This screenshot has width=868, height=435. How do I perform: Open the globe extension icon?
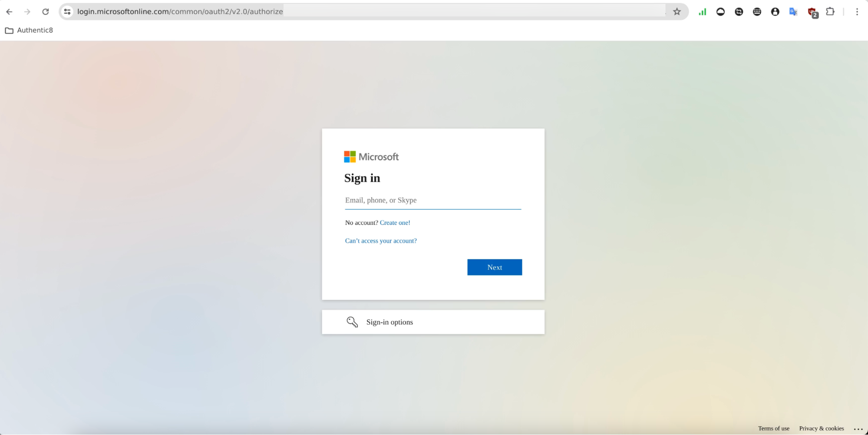[x=757, y=12]
